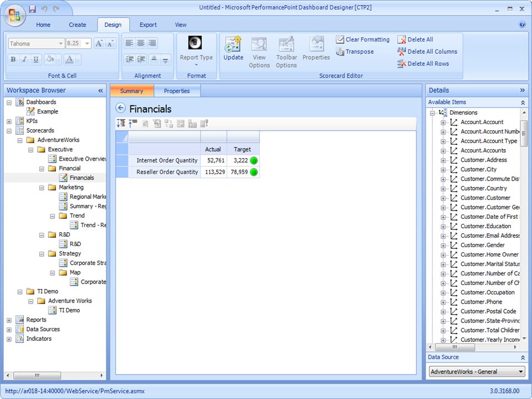The width and height of the screenshot is (532, 399).
Task: Click the Save icon in the quick access toolbar
Action: (32, 9)
